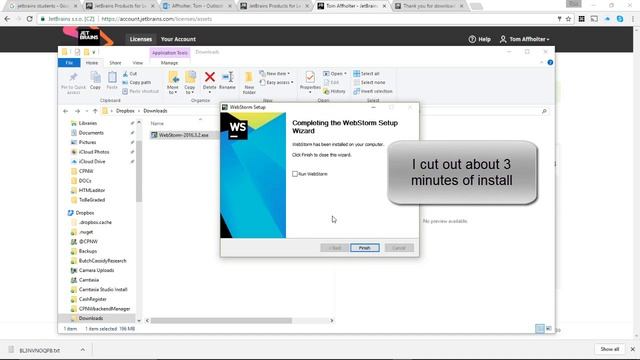The height and width of the screenshot is (360, 640).
Task: Switch to the Share ribbon tab
Action: pos(115,63)
